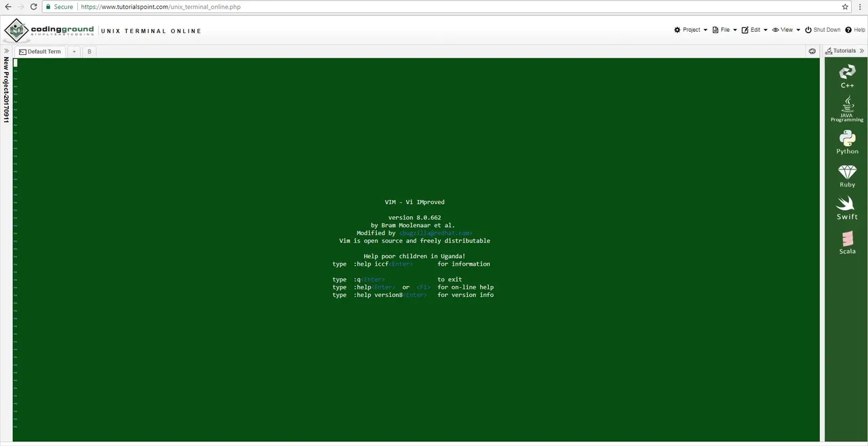Screen dimensions: 868x446
Task: Click the Secure padlock indicator
Action: pos(59,7)
